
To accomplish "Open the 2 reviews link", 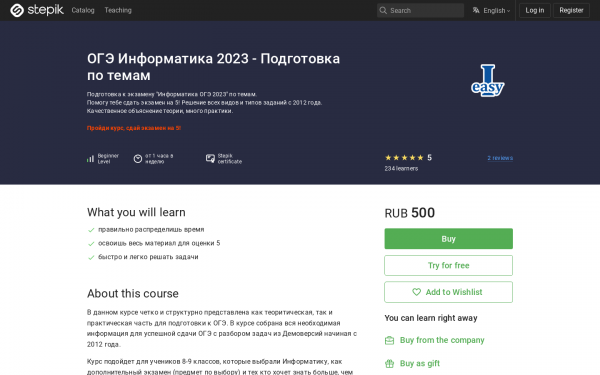I will click(500, 158).
